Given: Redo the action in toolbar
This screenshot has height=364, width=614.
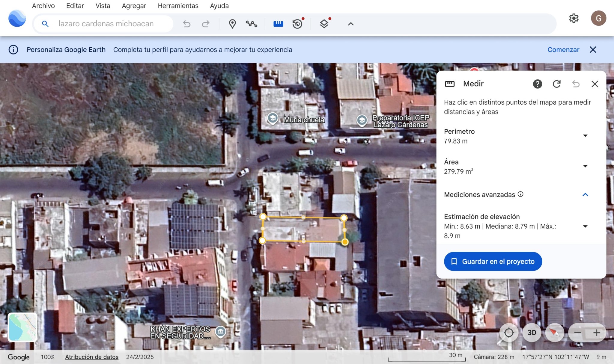Looking at the screenshot, I should tap(205, 24).
